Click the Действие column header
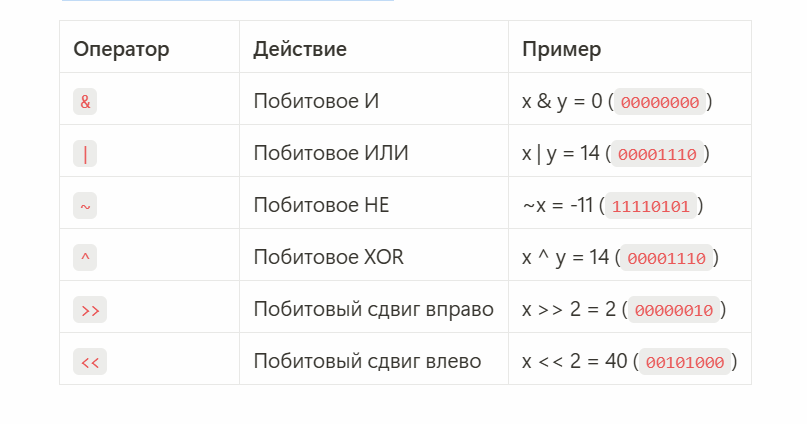This screenshot has height=424, width=807. (300, 49)
